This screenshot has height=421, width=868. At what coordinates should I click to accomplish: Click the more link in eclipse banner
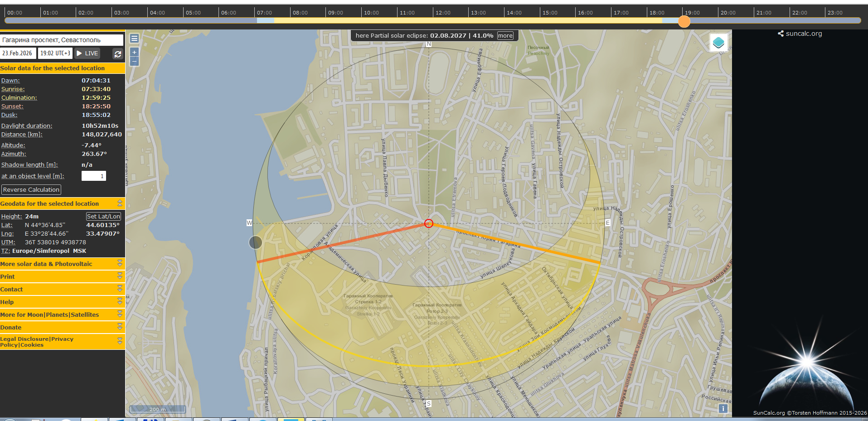click(505, 36)
